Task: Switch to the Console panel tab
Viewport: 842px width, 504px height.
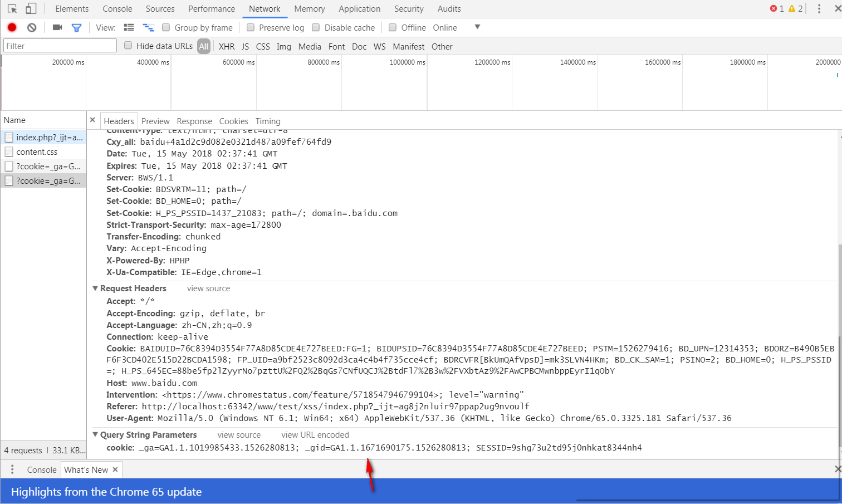Action: 117,9
